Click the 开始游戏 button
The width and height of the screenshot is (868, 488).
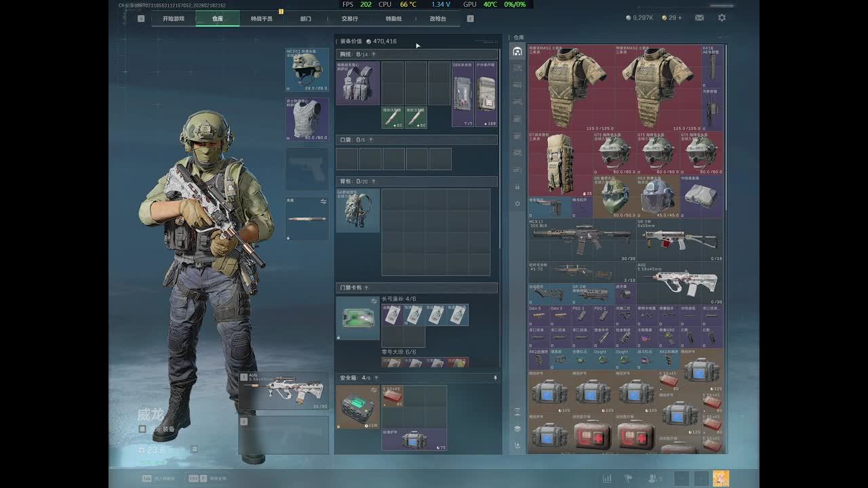(173, 18)
